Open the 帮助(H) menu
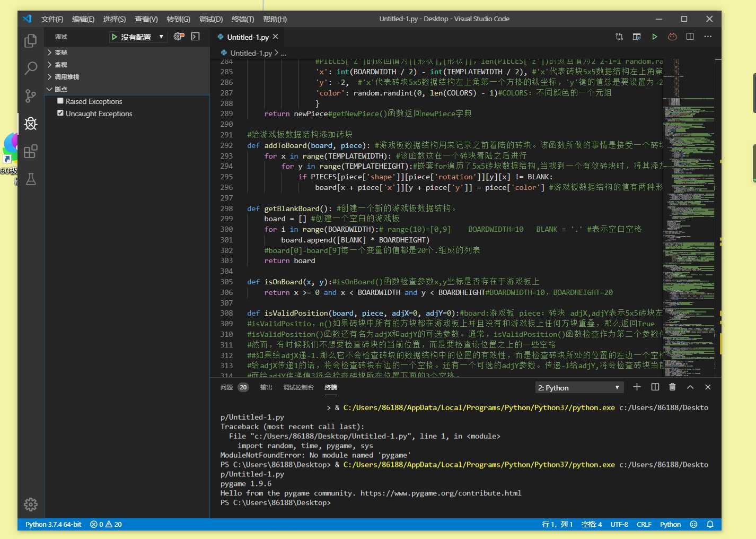756x539 pixels. coord(275,19)
